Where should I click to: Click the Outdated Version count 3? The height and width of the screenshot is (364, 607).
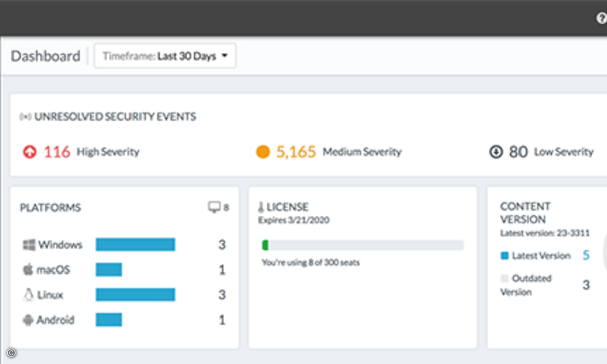pyautogui.click(x=586, y=285)
